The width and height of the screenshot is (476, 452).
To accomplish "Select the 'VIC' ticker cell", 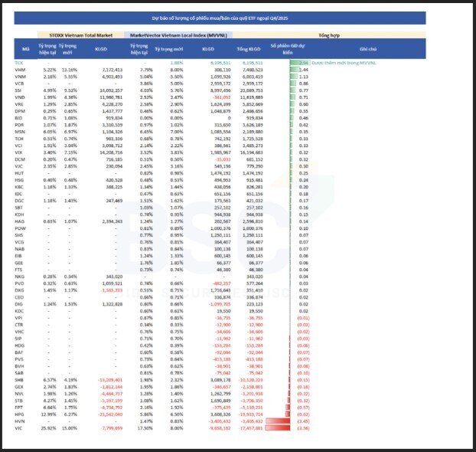I will pyautogui.click(x=18, y=428).
